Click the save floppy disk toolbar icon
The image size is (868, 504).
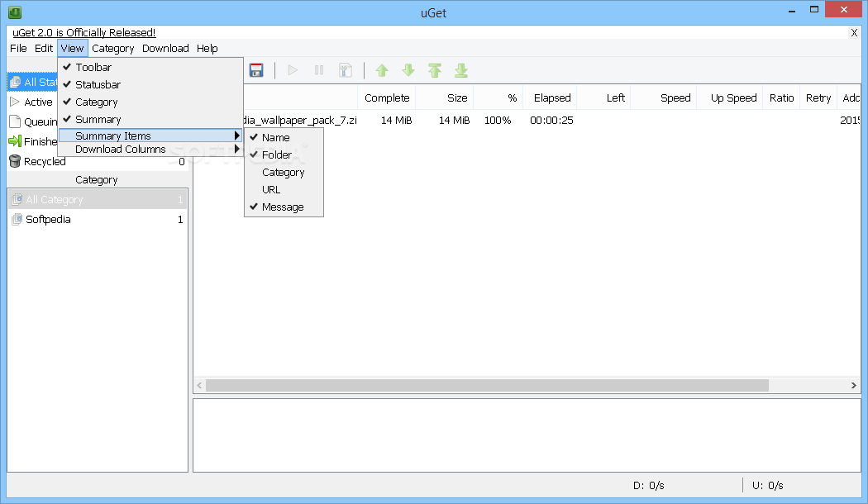(x=255, y=70)
